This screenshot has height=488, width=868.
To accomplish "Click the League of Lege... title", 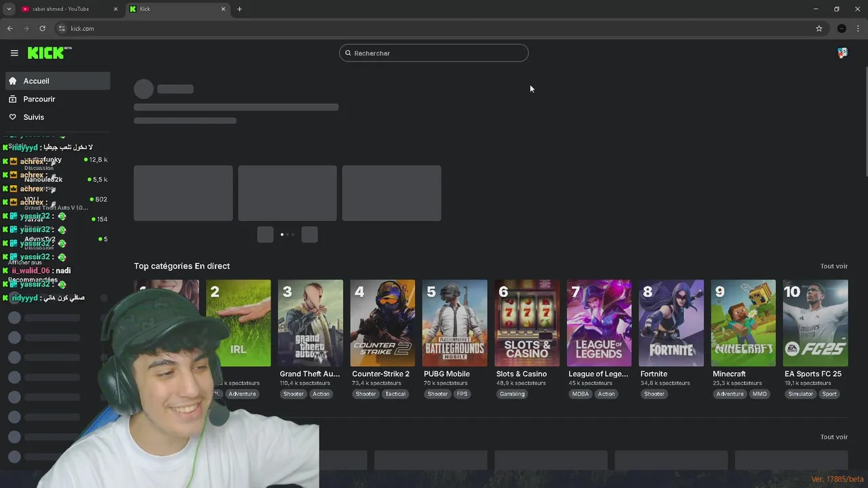I will click(x=598, y=373).
